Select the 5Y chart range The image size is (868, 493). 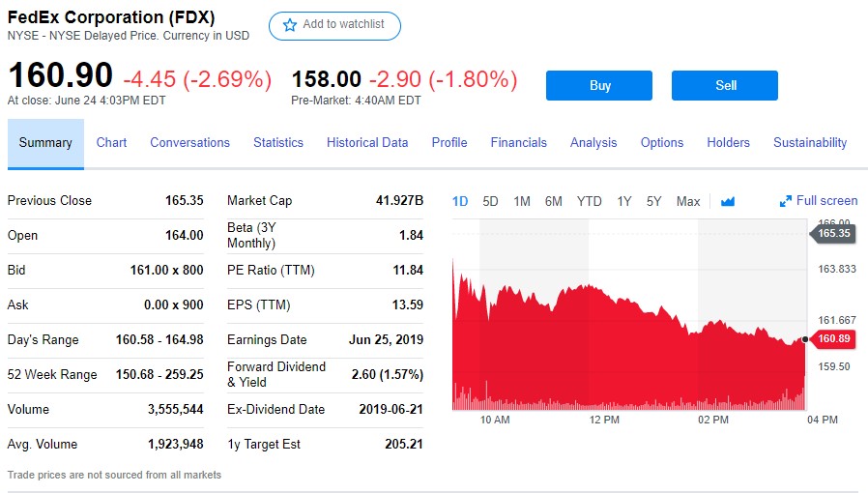653,201
